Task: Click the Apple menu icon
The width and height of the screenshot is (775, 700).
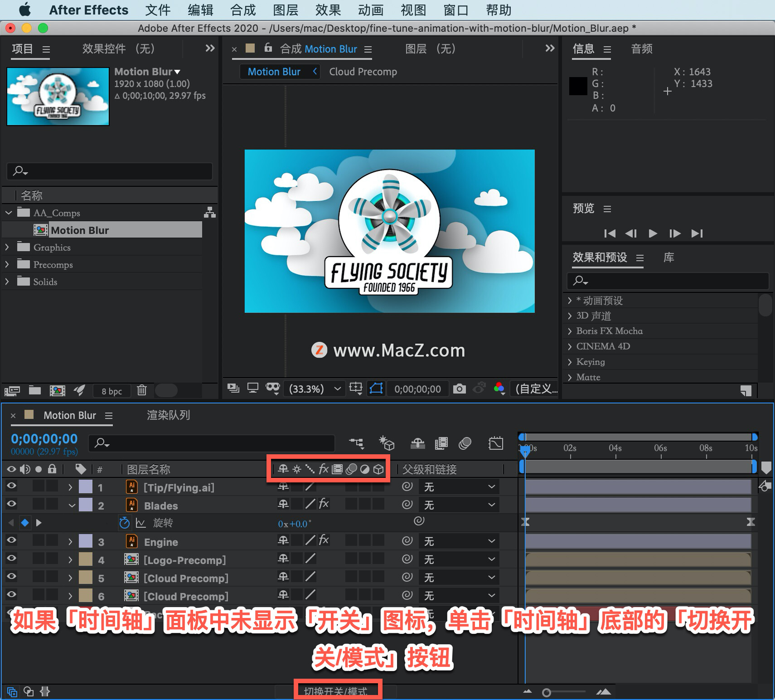Action: 25,10
